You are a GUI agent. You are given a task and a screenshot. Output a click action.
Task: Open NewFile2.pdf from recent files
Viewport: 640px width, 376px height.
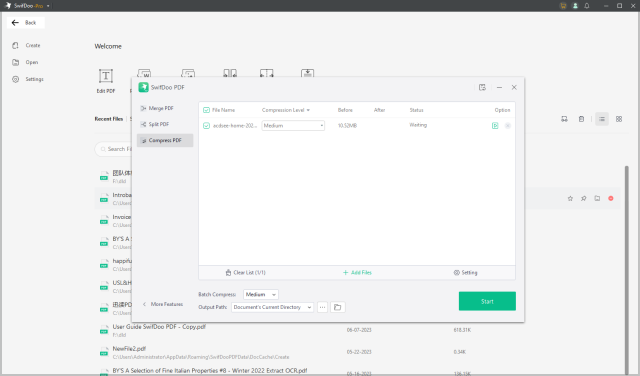[x=129, y=349]
